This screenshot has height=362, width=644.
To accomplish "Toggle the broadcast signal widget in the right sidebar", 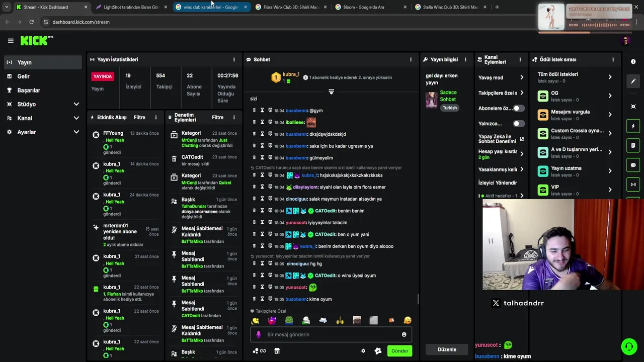I will [633, 185].
